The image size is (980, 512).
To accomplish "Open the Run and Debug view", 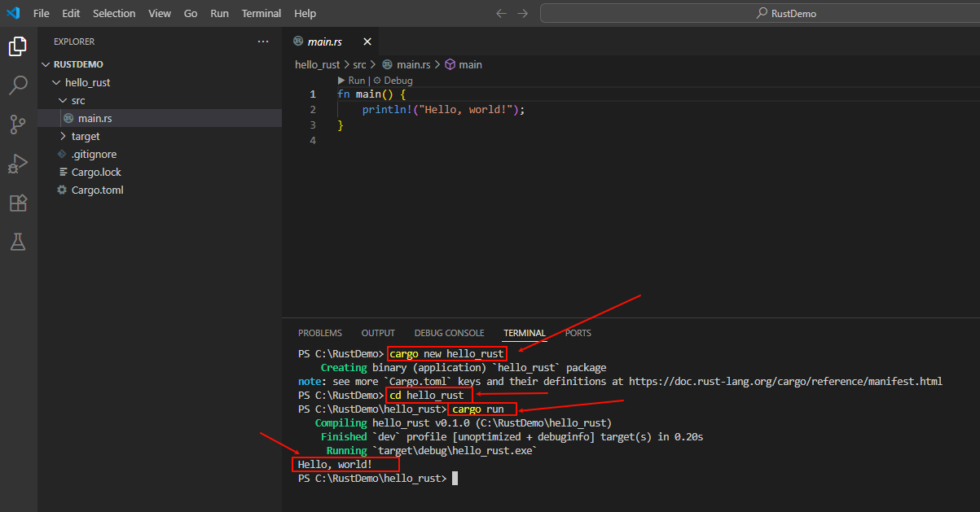I will 18,164.
